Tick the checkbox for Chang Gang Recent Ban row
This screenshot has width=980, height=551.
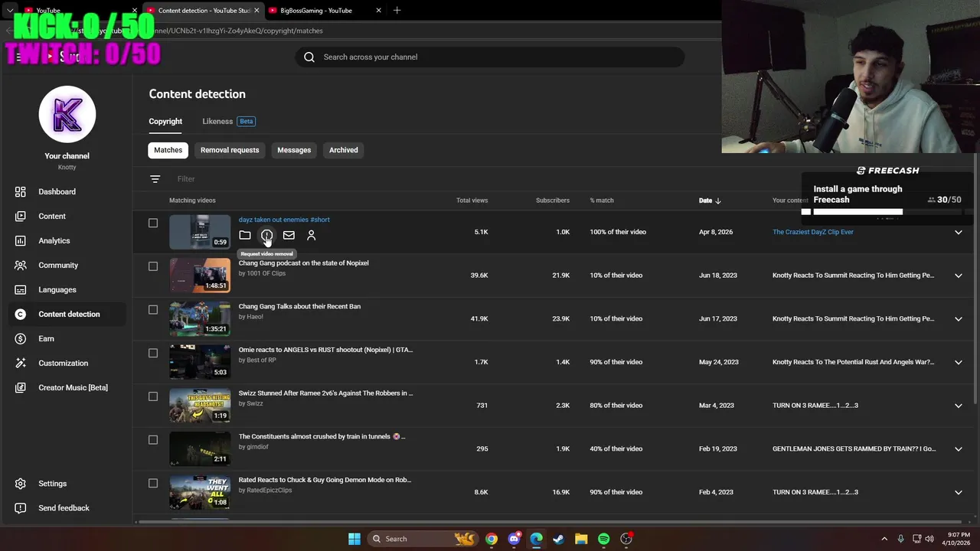(153, 310)
